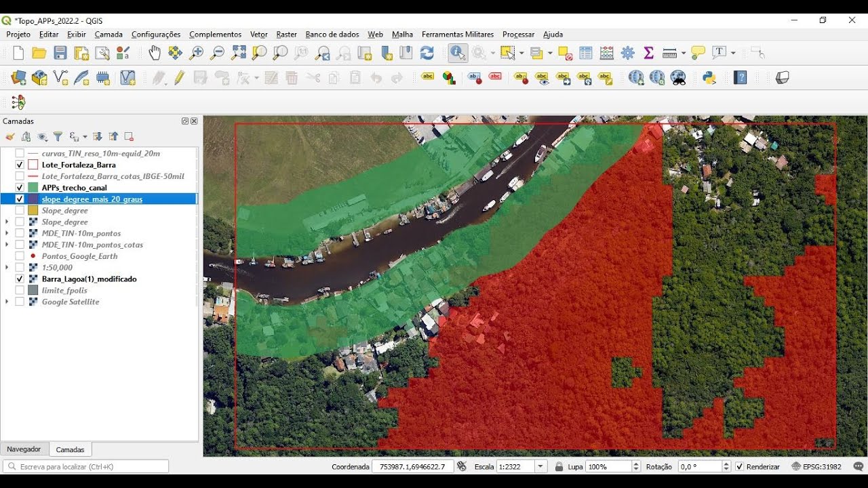The width and height of the screenshot is (868, 488).
Task: Open the Complementos menu
Action: pos(215,35)
